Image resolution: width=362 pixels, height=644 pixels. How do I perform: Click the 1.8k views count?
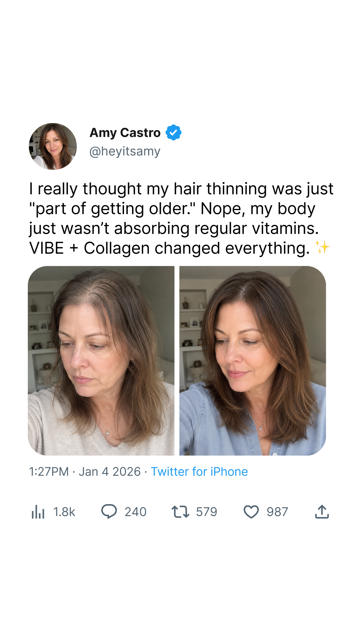tap(64, 512)
